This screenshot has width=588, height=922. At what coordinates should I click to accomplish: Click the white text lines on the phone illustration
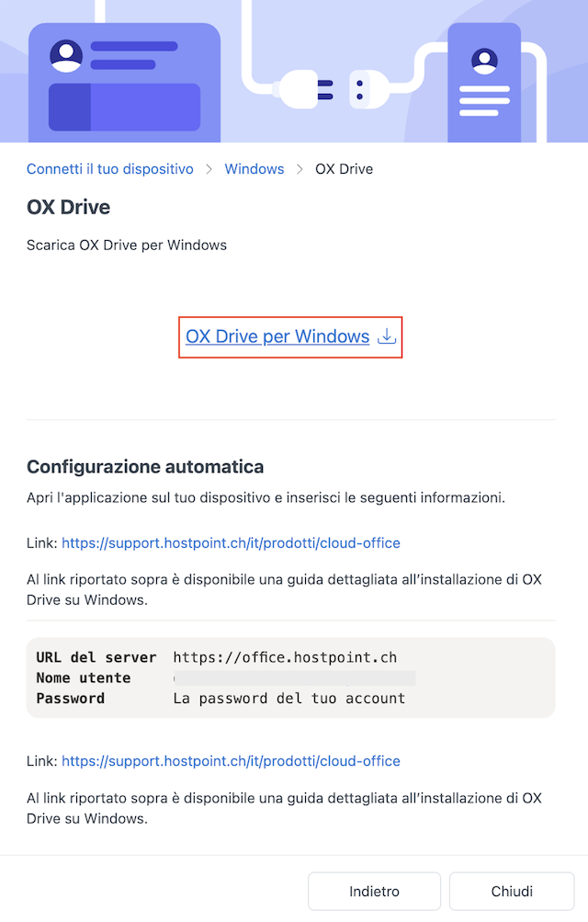(484, 101)
